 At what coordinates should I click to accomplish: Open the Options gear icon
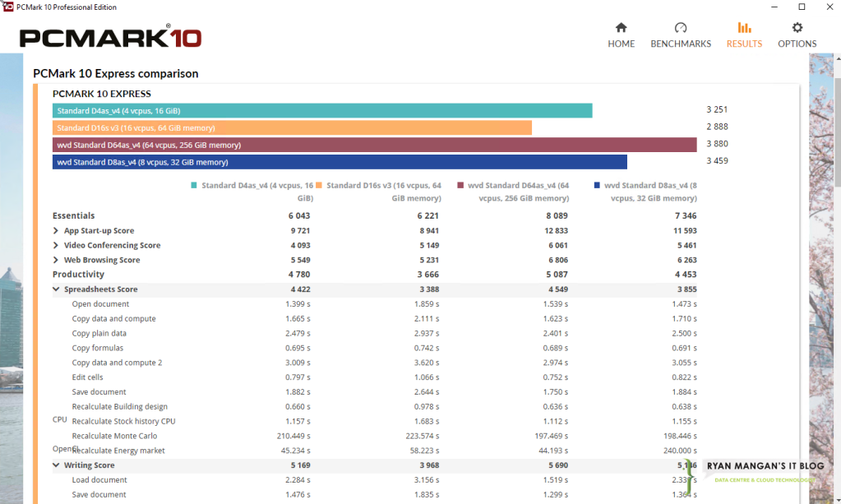tap(797, 27)
